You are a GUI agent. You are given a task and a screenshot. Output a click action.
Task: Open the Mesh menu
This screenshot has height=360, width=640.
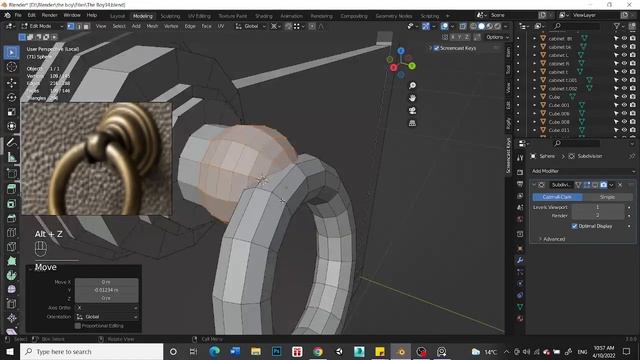pyautogui.click(x=152, y=26)
